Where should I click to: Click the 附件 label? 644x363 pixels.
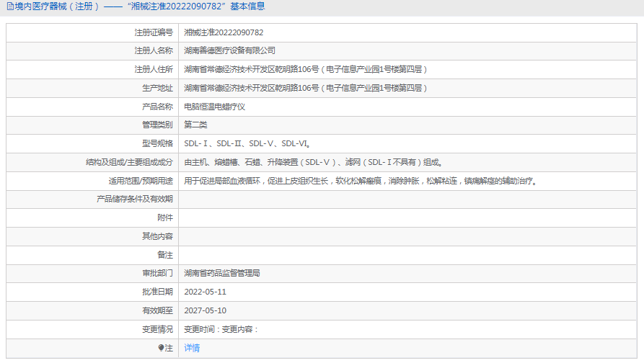pos(165,218)
